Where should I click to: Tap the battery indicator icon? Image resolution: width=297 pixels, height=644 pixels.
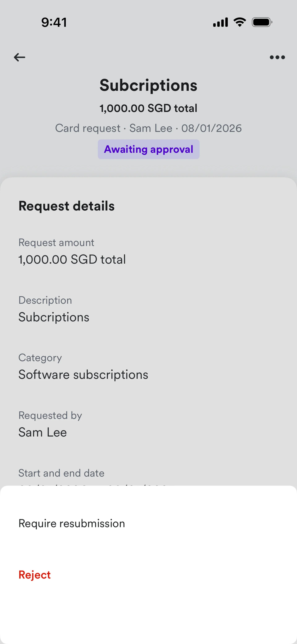262,22
